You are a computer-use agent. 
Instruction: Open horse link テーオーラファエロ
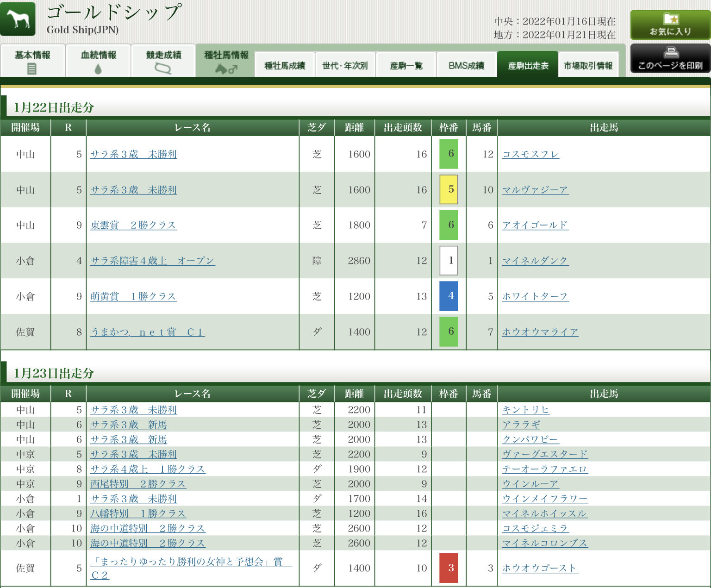coord(545,469)
